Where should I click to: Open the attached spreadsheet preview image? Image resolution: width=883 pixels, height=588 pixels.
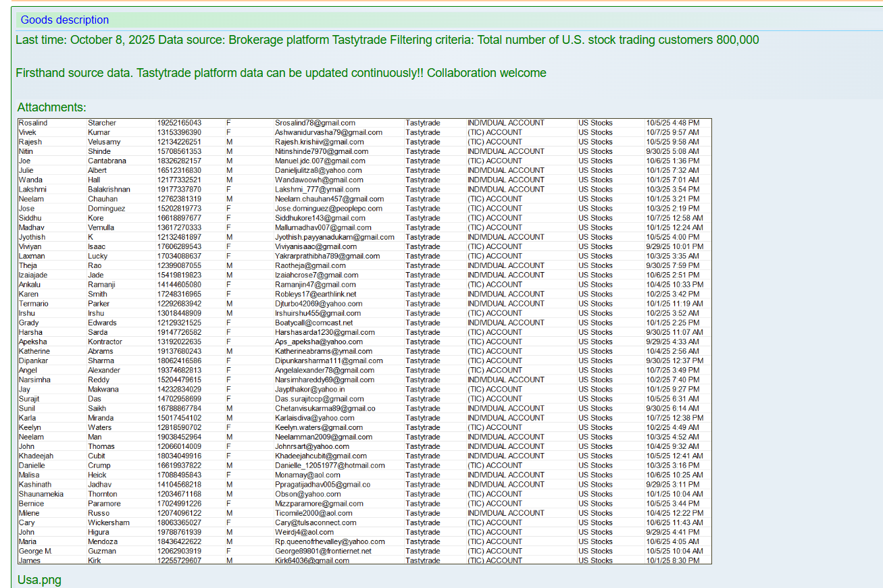click(365, 341)
